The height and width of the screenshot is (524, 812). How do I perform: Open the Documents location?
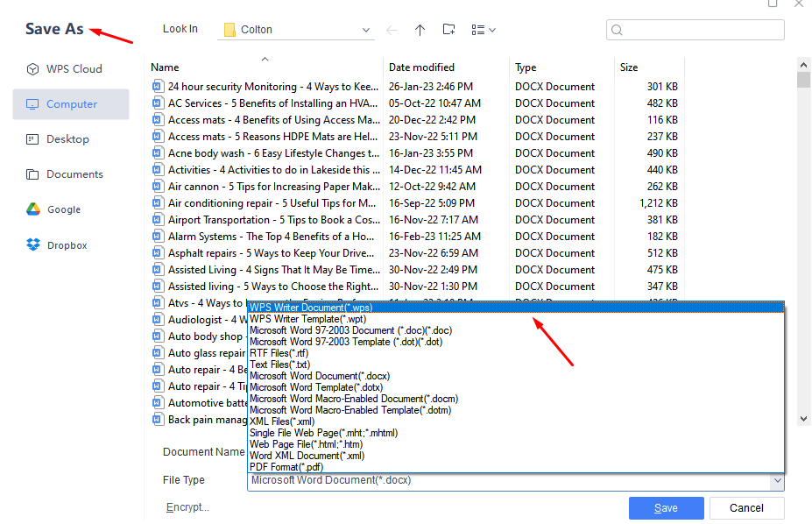click(64, 174)
